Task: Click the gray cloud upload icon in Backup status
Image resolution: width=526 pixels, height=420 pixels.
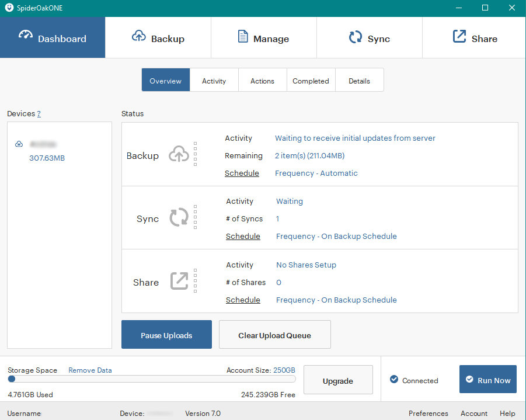Action: pos(179,154)
